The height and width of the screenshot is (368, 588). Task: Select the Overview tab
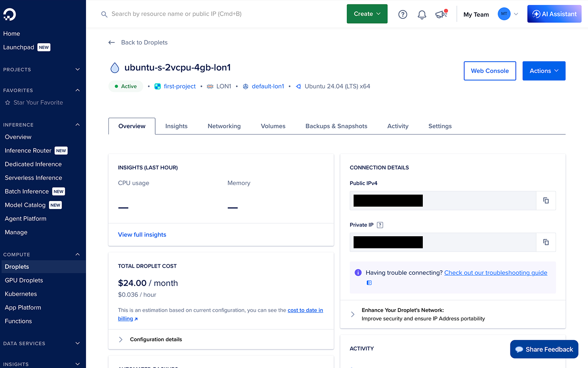coord(132,126)
